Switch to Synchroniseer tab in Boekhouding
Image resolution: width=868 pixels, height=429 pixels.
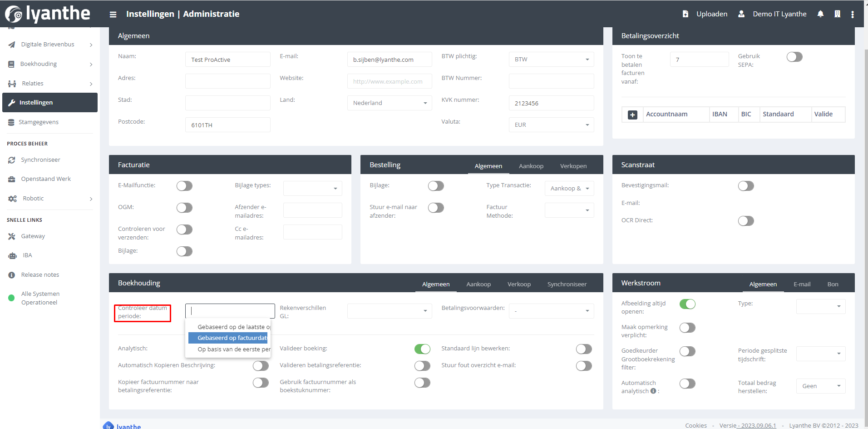tap(567, 284)
